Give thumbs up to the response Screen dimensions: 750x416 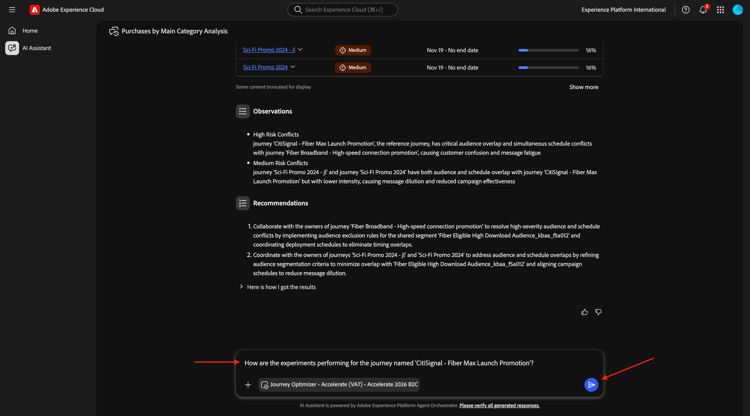pos(585,312)
